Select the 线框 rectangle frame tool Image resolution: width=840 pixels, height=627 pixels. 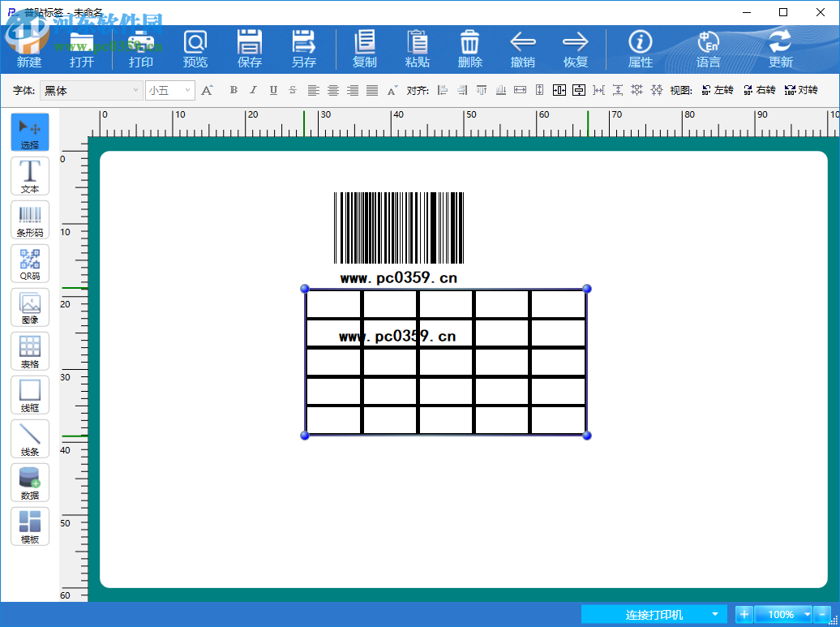[x=30, y=395]
